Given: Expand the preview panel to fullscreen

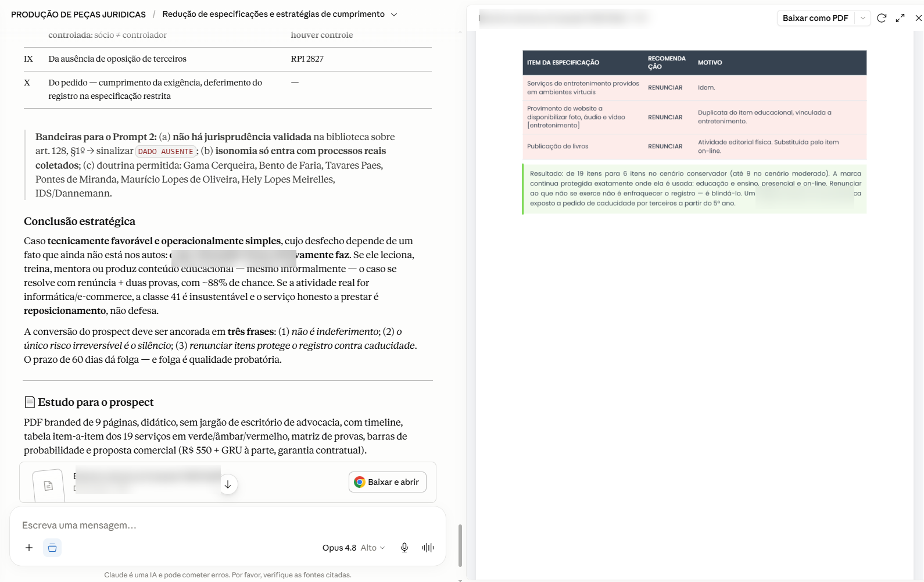Looking at the screenshot, I should (x=900, y=18).
